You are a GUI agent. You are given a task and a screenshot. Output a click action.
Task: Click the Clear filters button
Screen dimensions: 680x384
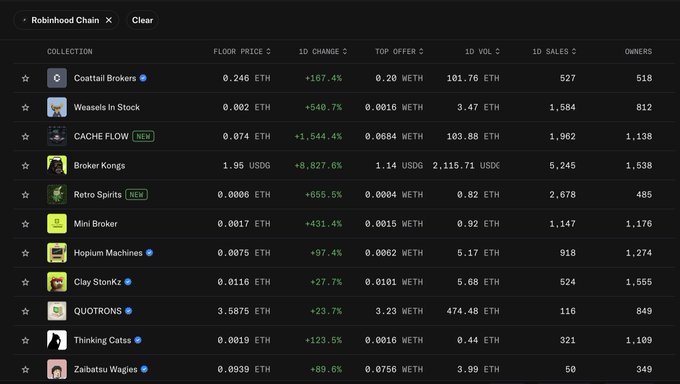coord(142,20)
